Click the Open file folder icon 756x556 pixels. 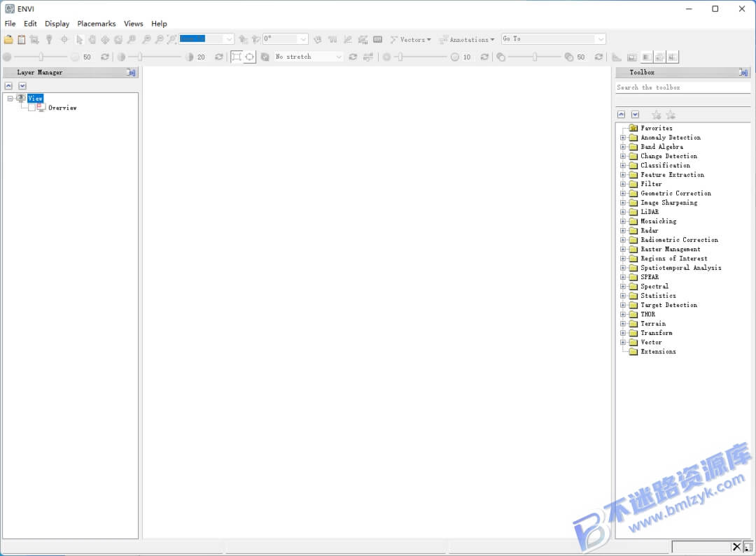[8, 39]
